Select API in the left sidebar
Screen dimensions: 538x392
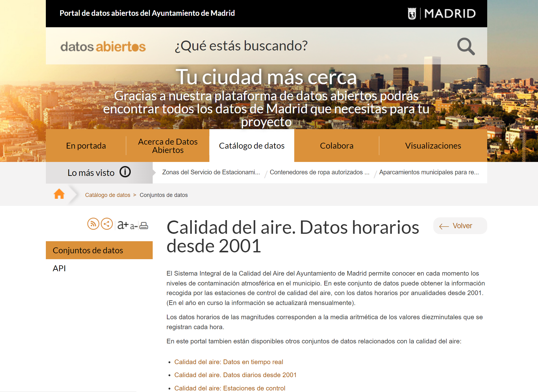coord(59,268)
